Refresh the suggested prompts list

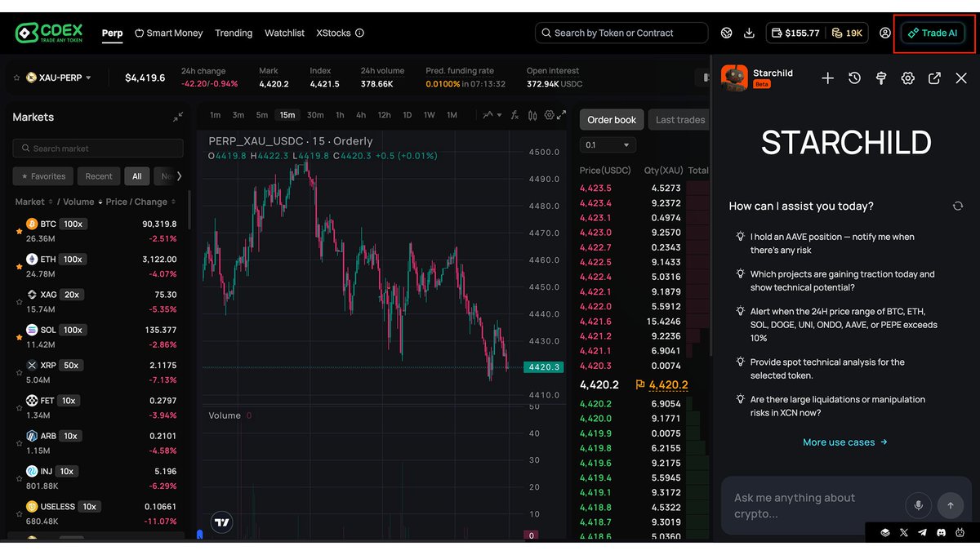coord(958,206)
